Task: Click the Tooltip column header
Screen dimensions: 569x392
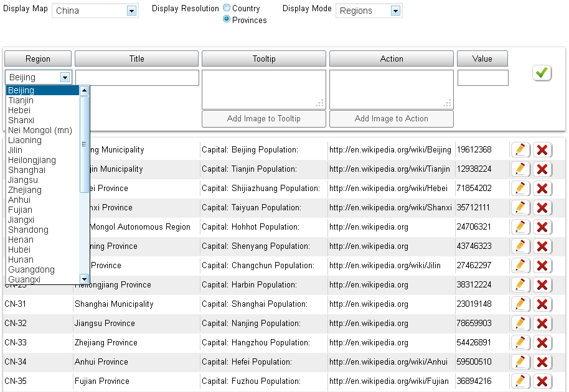Action: click(264, 58)
